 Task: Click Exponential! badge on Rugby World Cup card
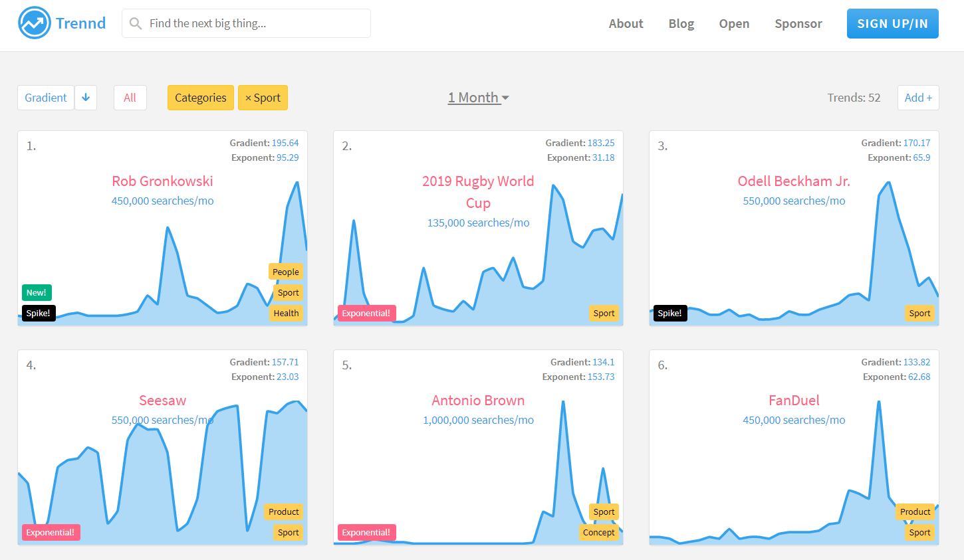[x=366, y=314]
